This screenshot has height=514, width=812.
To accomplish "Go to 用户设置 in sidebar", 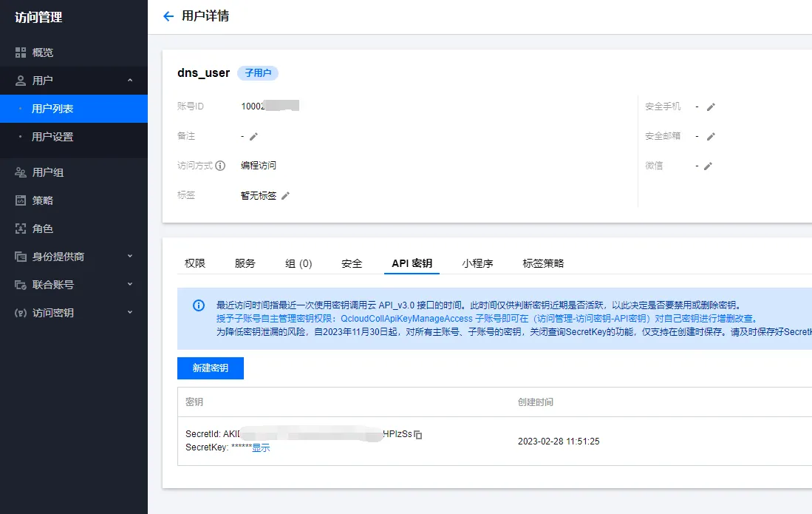I will [52, 137].
